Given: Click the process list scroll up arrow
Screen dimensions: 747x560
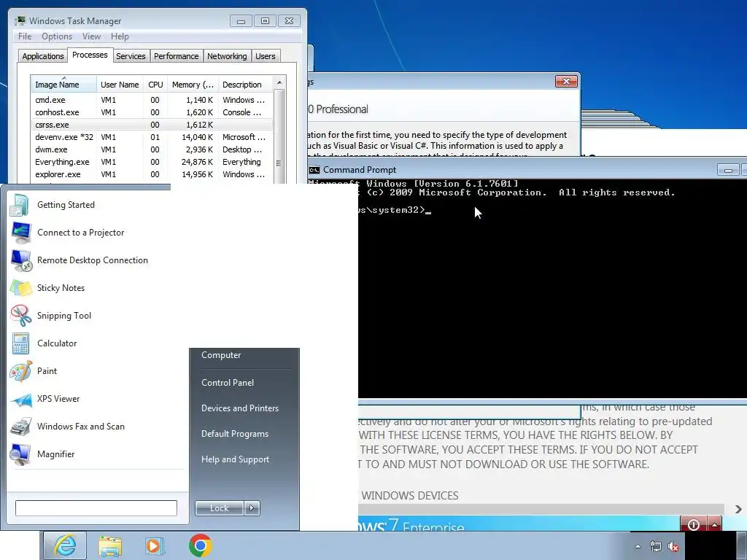Looking at the screenshot, I should pos(279,83).
